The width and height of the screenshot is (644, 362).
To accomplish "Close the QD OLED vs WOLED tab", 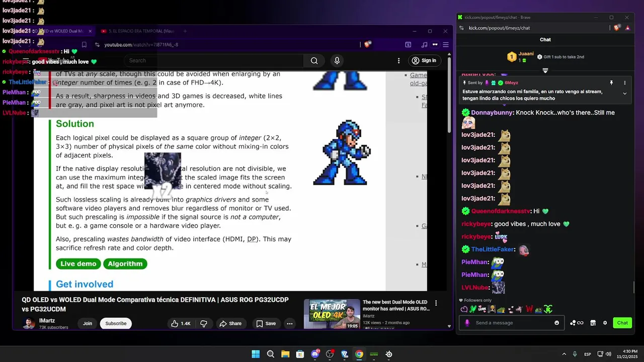I will click(x=90, y=31).
